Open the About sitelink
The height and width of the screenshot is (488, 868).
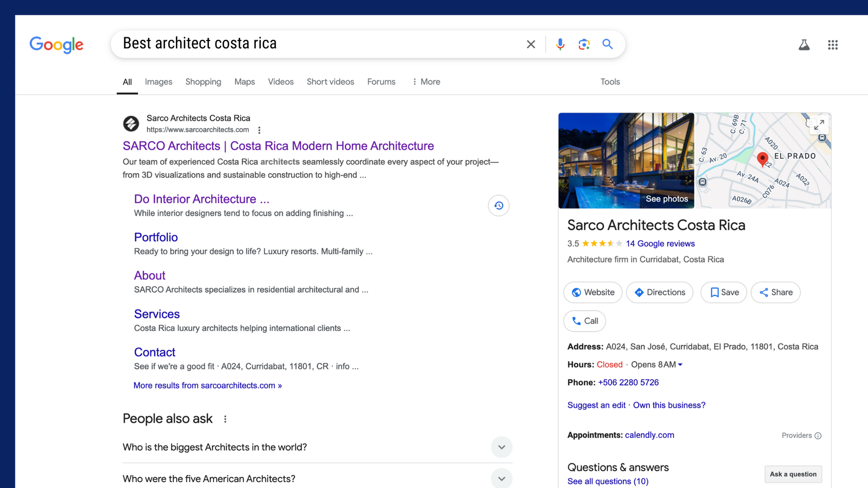coord(150,276)
